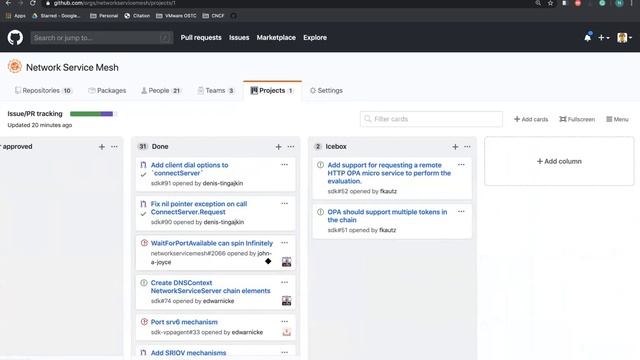The height and width of the screenshot is (360, 640).
Task: Open 'Add client dial options to connectServer' card
Action: (189, 169)
